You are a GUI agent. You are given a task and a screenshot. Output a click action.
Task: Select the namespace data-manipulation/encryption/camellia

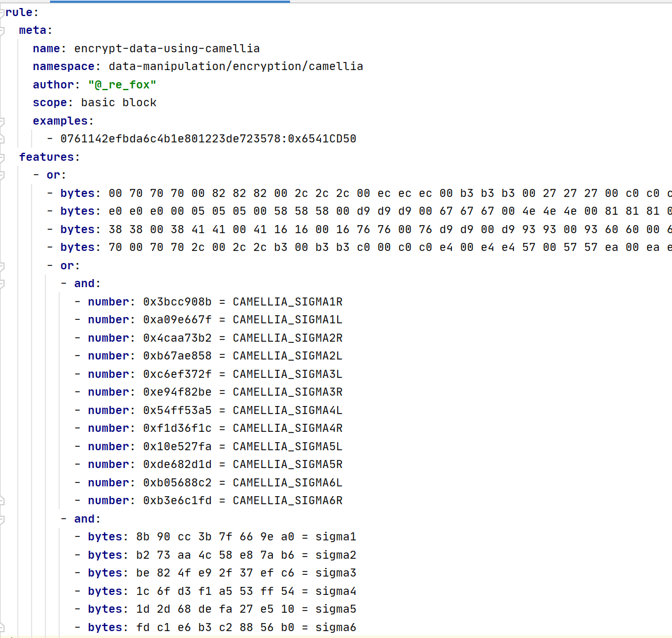pyautogui.click(x=235, y=66)
